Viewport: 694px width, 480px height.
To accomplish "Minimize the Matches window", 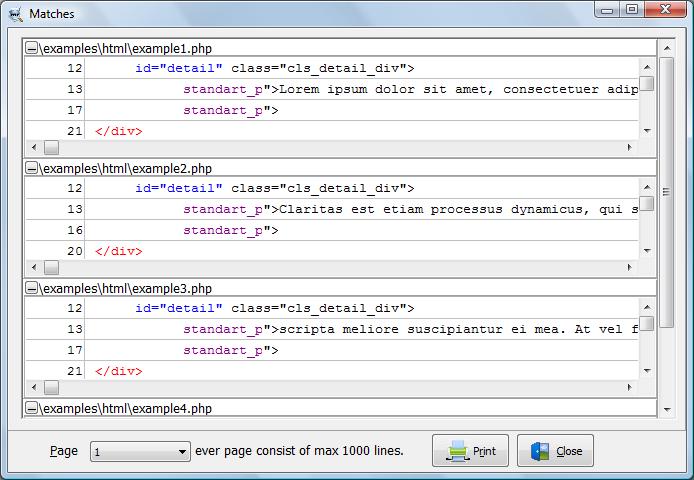I will (x=608, y=10).
